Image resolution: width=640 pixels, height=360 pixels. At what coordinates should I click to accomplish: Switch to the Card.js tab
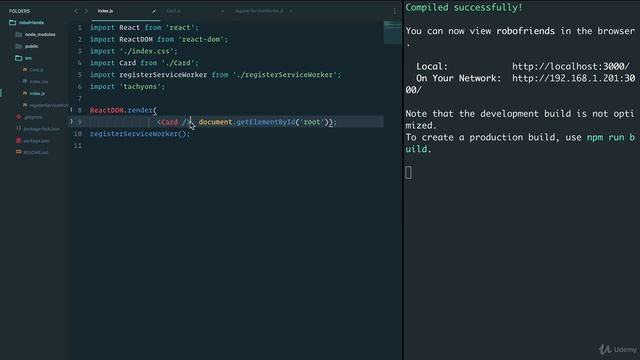(x=173, y=11)
